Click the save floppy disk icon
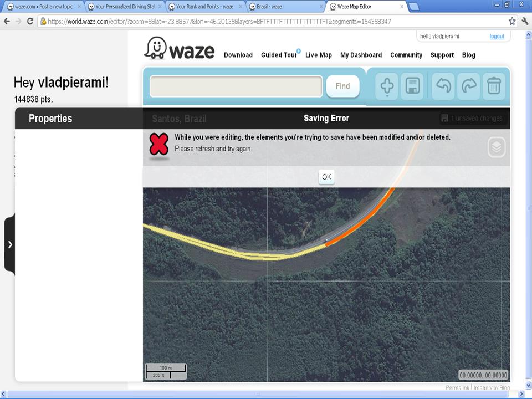532x399 pixels. pos(413,86)
